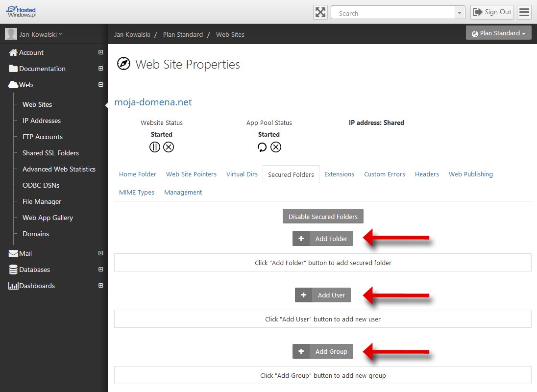The image size is (537, 392).
Task: Expand the Account section
Action: [x=101, y=52]
